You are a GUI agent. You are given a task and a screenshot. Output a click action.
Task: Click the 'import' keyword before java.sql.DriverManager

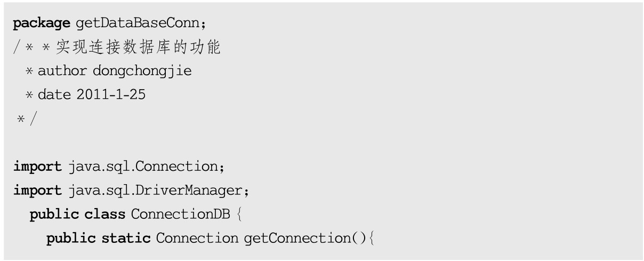pos(37,189)
